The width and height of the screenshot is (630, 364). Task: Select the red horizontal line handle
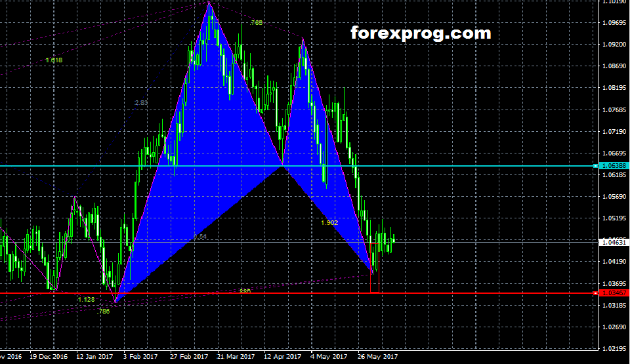pos(595,293)
